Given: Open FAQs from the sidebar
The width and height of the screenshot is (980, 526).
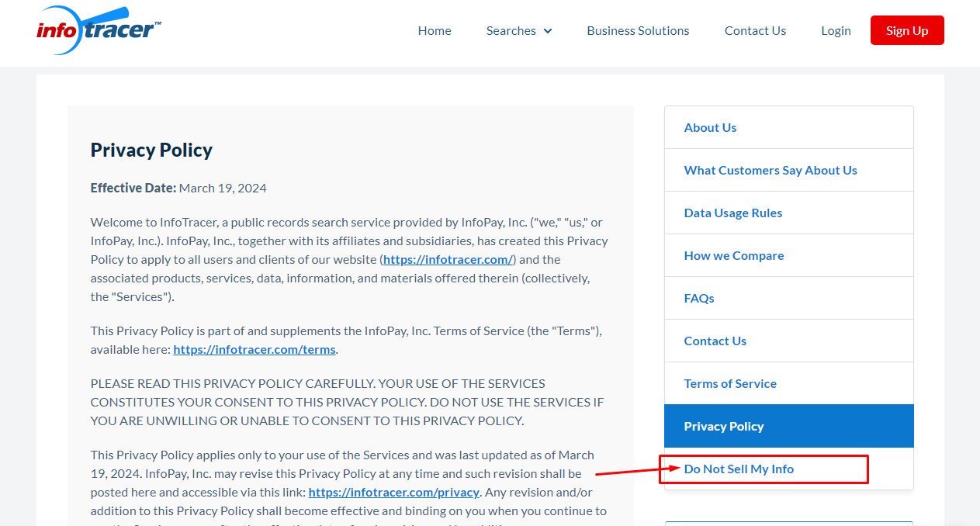Looking at the screenshot, I should pyautogui.click(x=789, y=298).
